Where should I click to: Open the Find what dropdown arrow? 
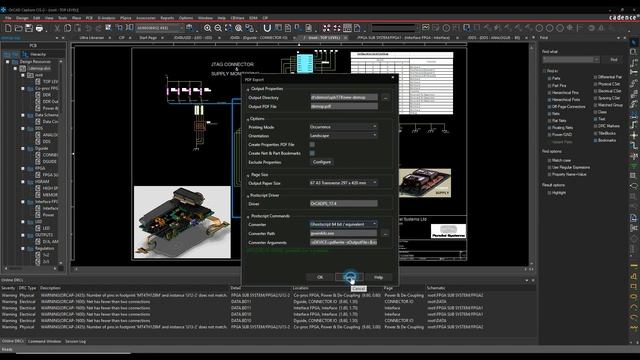point(596,60)
